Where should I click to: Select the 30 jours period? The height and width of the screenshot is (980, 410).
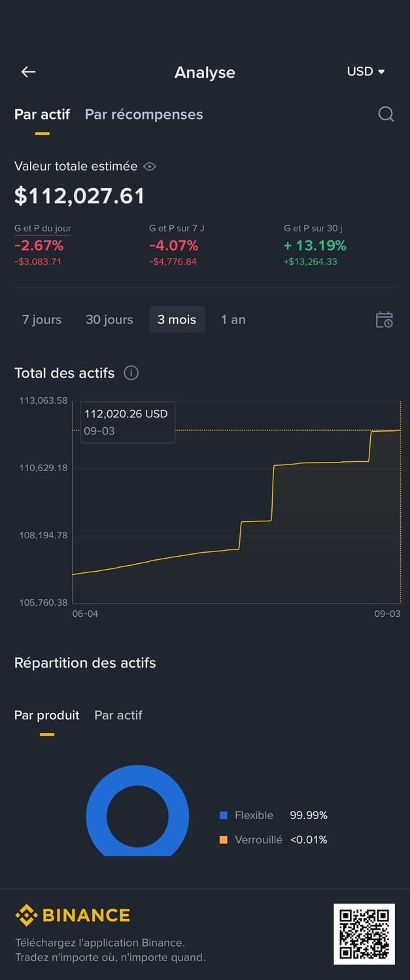tap(109, 319)
